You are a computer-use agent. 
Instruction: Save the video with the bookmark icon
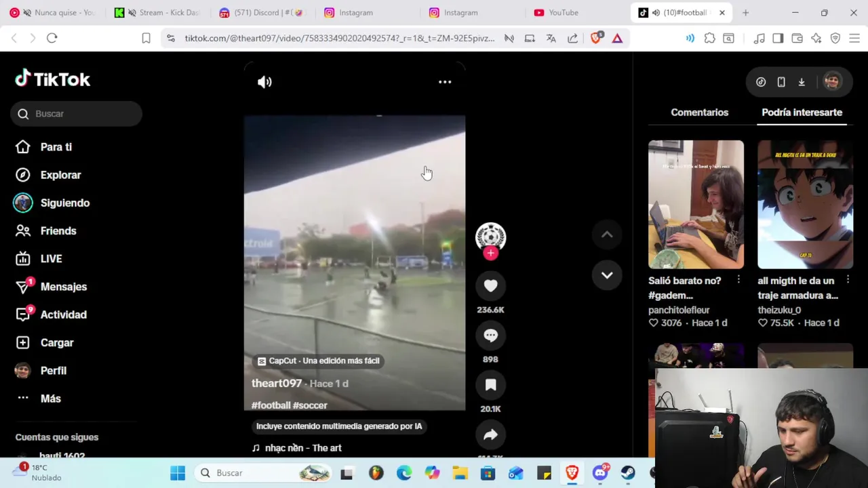(490, 385)
